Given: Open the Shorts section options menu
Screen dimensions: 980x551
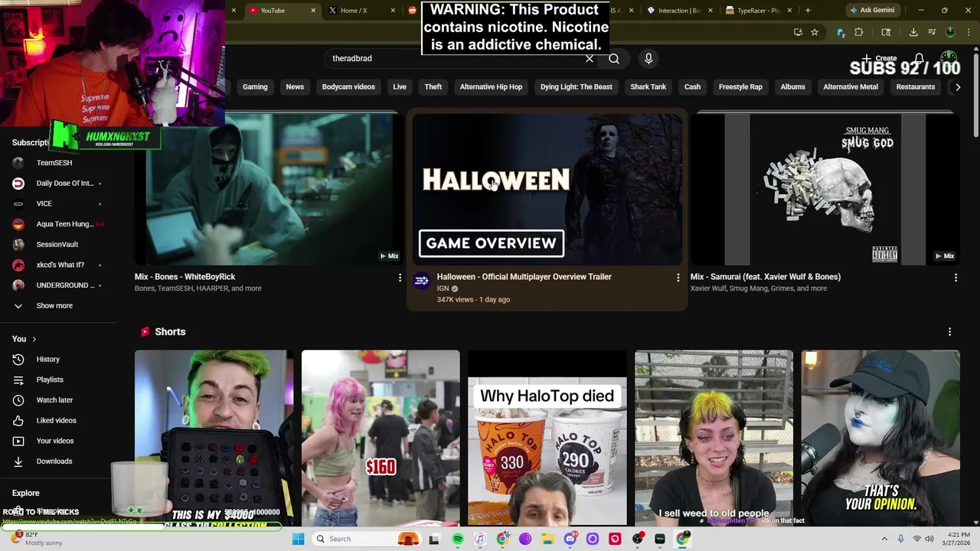Looking at the screenshot, I should pos(949,331).
